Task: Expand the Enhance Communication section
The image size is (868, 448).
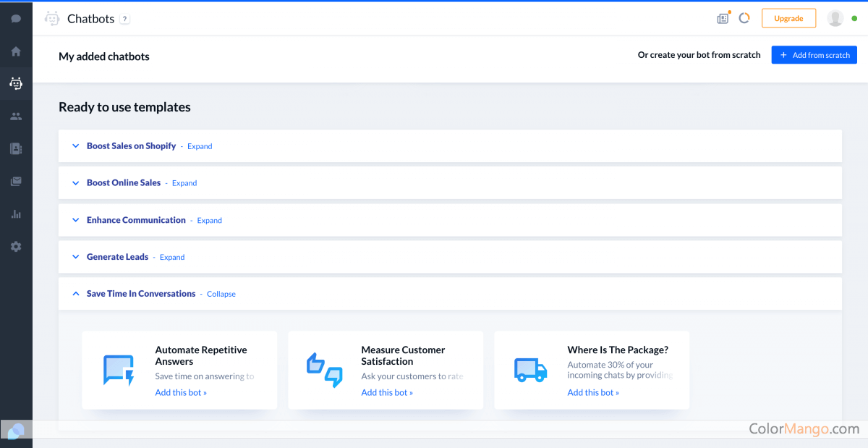Action: [209, 221]
